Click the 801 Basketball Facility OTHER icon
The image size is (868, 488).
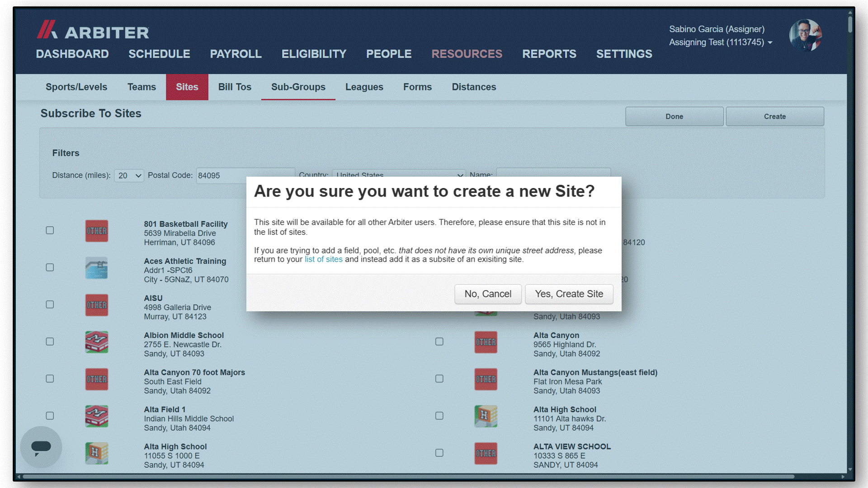click(97, 231)
